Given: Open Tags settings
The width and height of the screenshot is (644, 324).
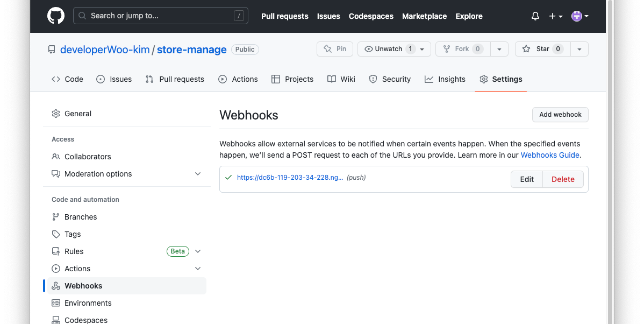Looking at the screenshot, I should click(127, 234).
